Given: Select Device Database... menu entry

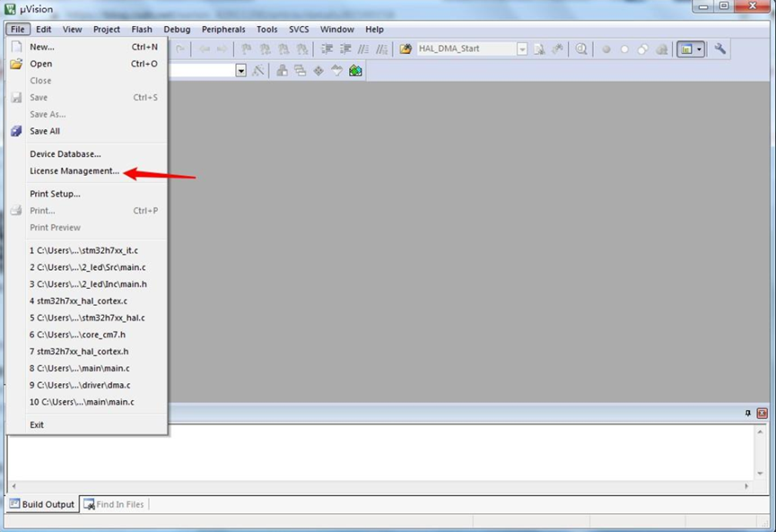Looking at the screenshot, I should coord(87,154).
